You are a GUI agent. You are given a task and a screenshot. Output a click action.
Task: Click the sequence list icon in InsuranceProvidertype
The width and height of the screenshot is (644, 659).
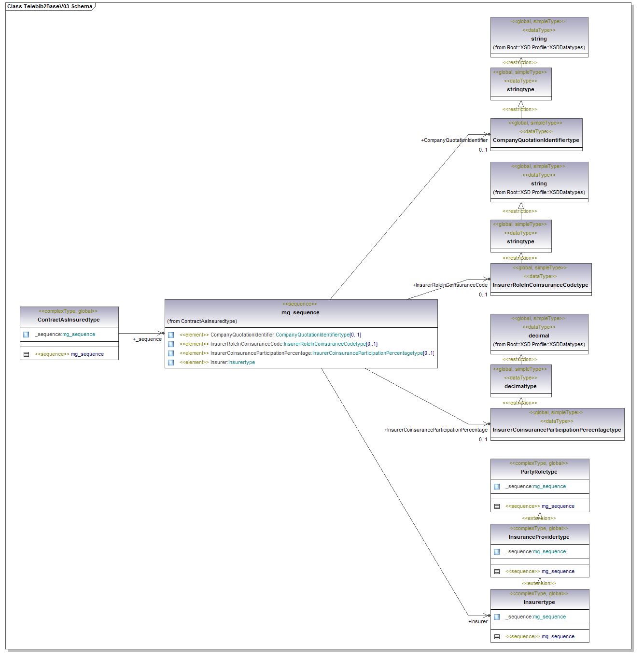pyautogui.click(x=497, y=572)
